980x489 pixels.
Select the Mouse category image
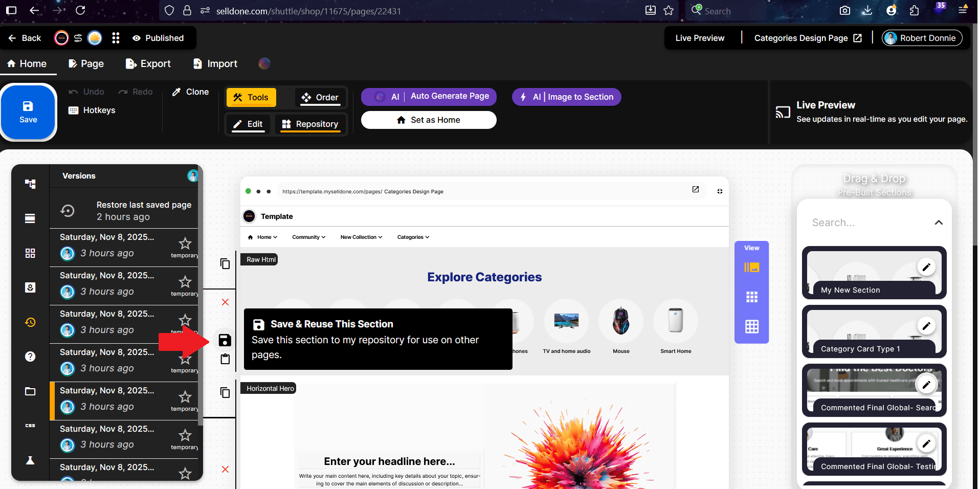click(x=621, y=321)
